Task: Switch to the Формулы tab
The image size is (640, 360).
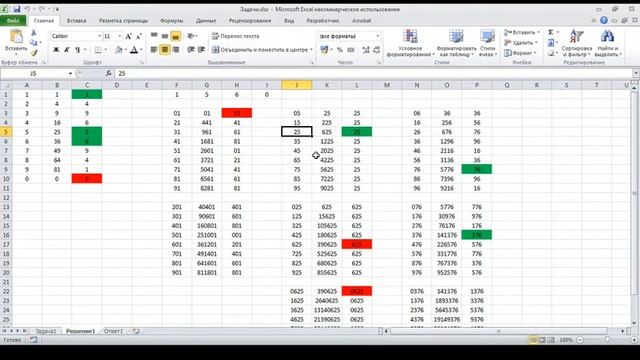Action: (x=171, y=20)
